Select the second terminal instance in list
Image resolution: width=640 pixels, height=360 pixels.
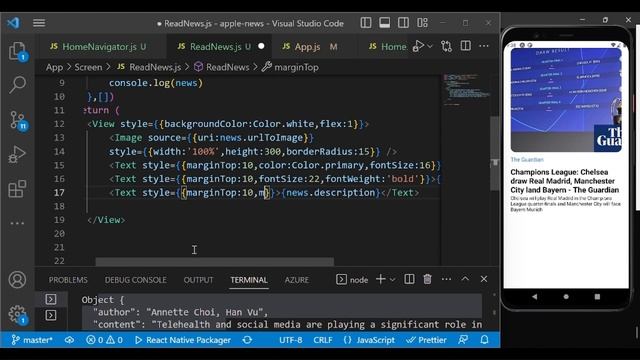[51, 315]
